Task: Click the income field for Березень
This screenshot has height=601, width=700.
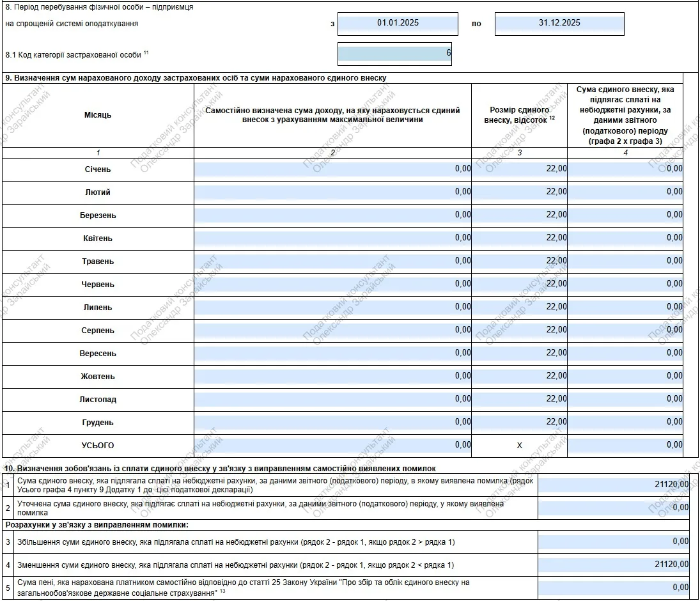Action: [x=332, y=215]
